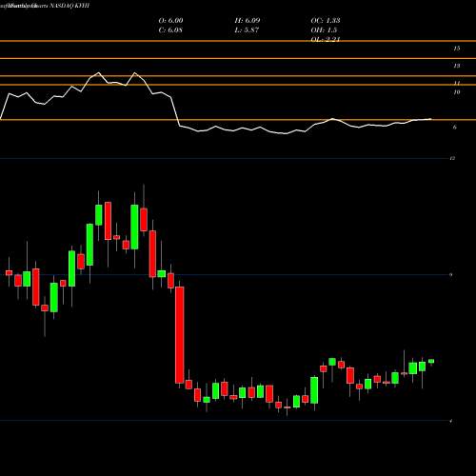
Task: Click axis label 15 on upper panel
Action: coord(457,49)
